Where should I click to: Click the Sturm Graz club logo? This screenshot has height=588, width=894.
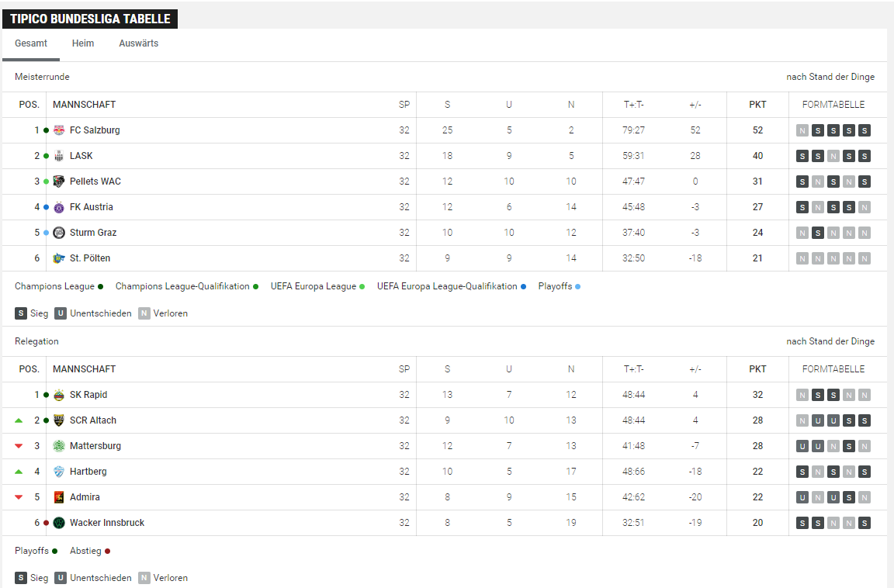[59, 233]
